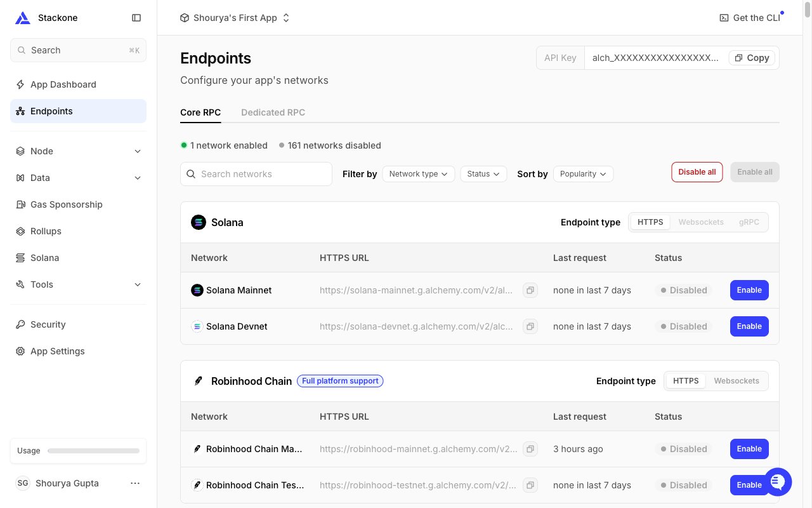This screenshot has width=812, height=508.
Task: Open the App Settings page
Action: pyautogui.click(x=78, y=351)
